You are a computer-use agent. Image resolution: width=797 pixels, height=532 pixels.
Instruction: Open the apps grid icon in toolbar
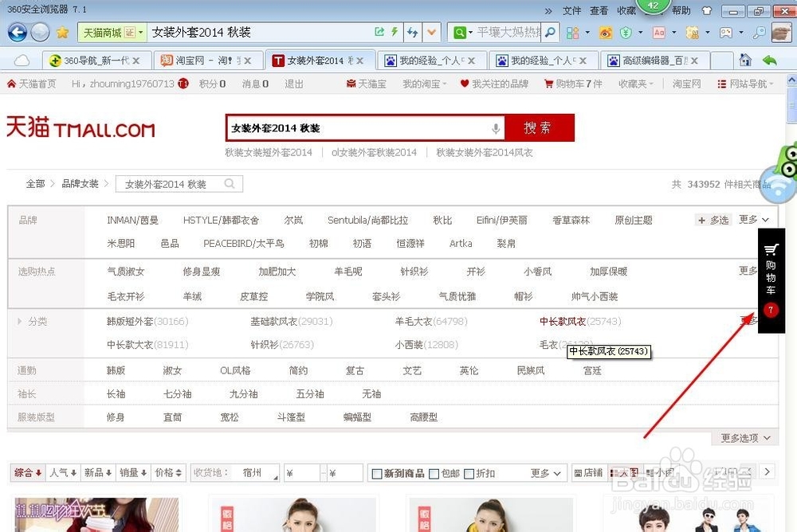click(x=573, y=33)
